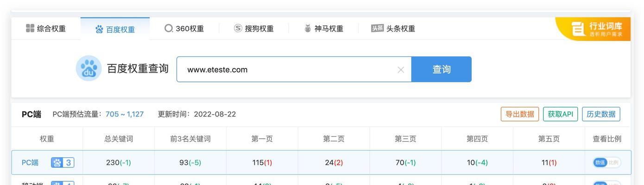Click the 第四页 column header
The image size is (644, 185).
477,139
